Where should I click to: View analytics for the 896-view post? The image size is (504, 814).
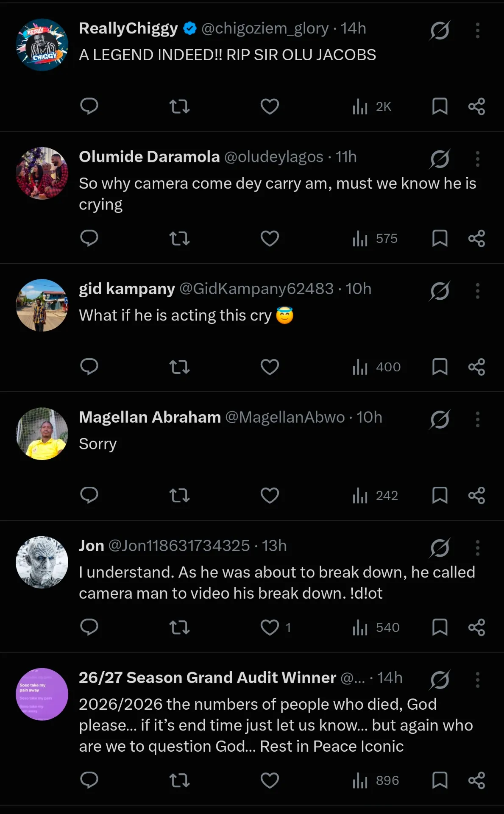coord(376,781)
